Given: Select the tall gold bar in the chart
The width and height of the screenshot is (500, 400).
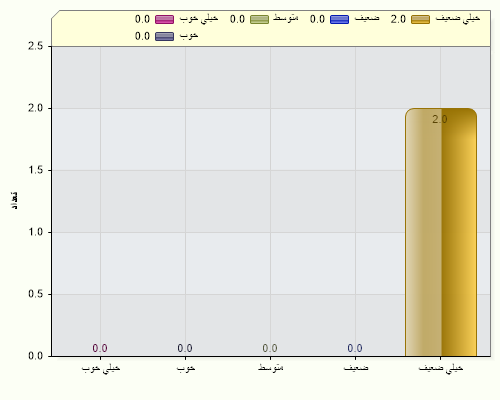Looking at the screenshot, I should [441, 232].
